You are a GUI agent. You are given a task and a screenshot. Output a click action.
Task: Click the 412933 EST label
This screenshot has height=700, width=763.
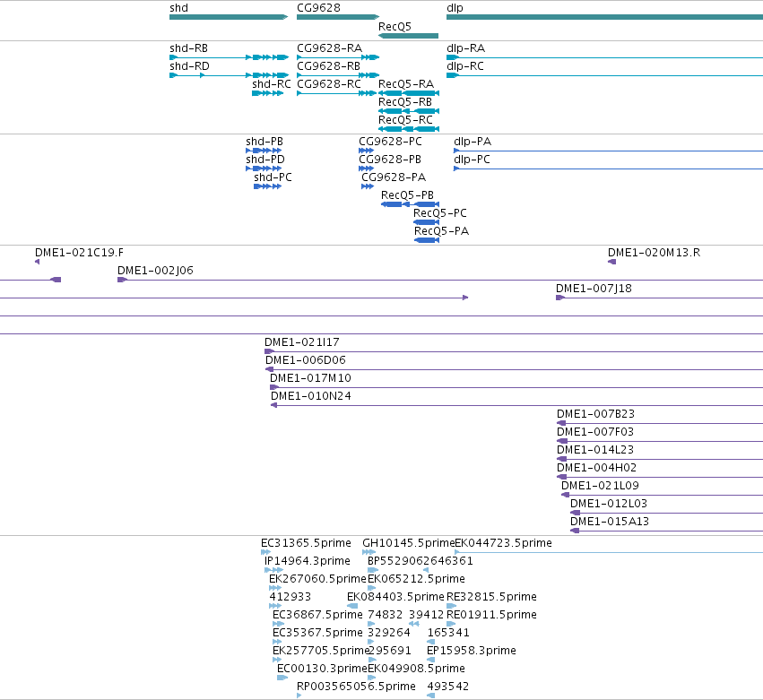click(290, 597)
